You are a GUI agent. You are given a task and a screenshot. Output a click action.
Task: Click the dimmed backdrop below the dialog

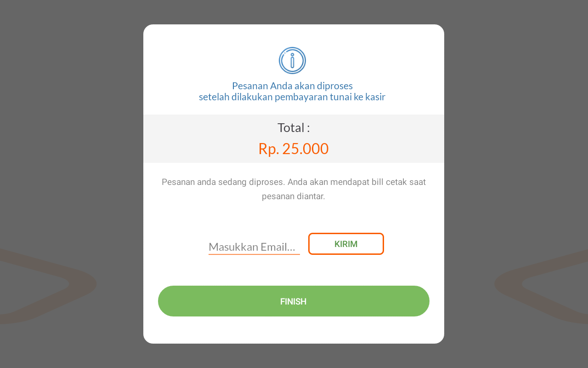coord(294,356)
